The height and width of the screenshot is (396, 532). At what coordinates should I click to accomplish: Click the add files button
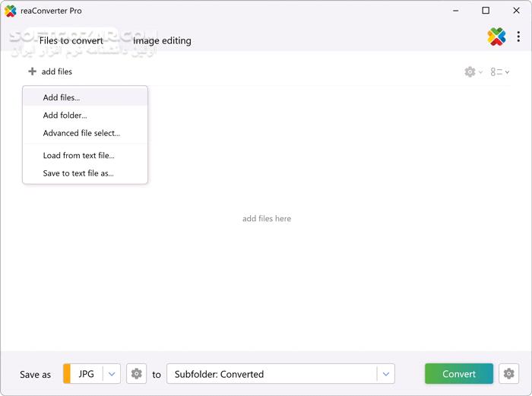coord(56,71)
